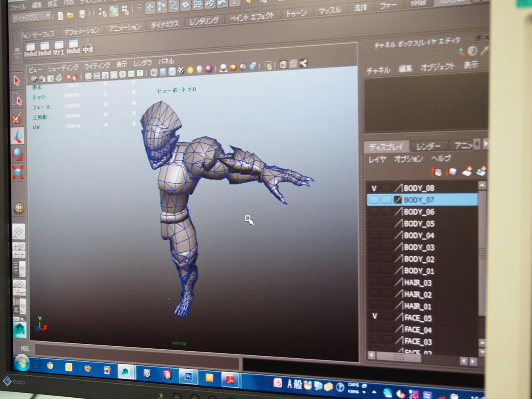Select the HAIR_01 layer row

[x=423, y=305]
